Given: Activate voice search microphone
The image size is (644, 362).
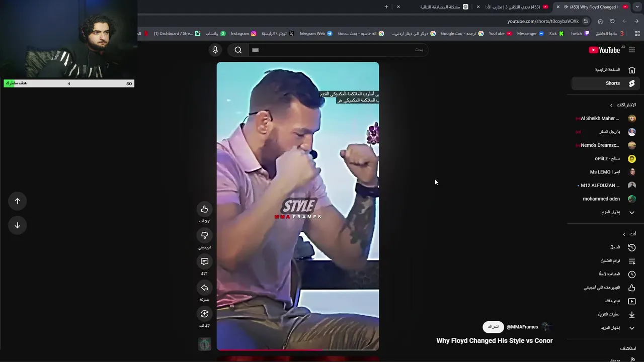Looking at the screenshot, I should coord(215,50).
